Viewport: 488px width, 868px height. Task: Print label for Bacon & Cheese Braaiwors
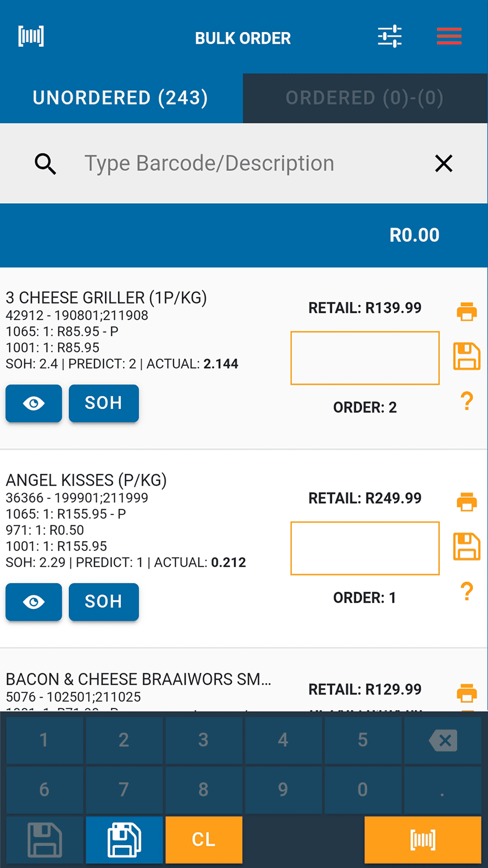tap(467, 693)
